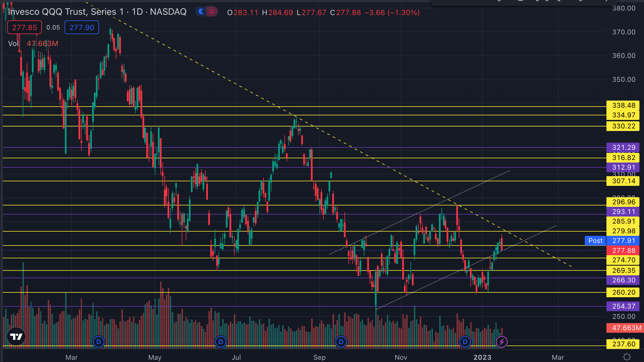Select the 285.91 price level label
The image size is (644, 362).
coord(623,221)
